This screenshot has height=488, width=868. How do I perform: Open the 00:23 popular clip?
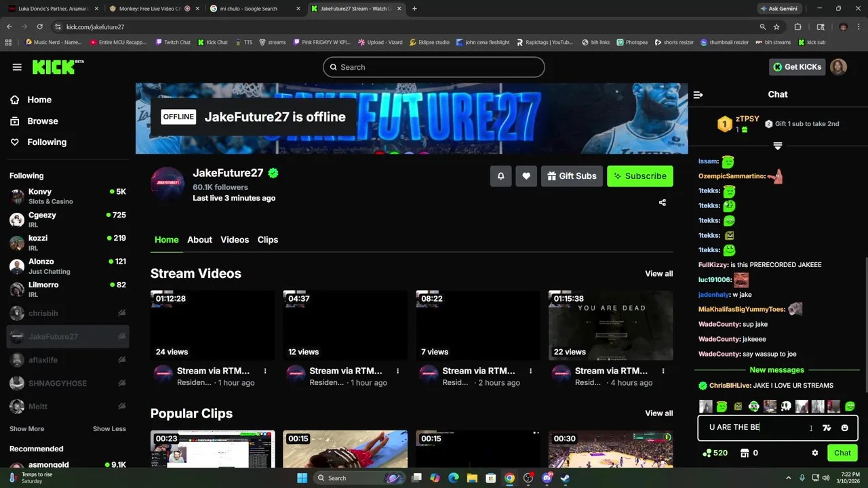tap(213, 449)
